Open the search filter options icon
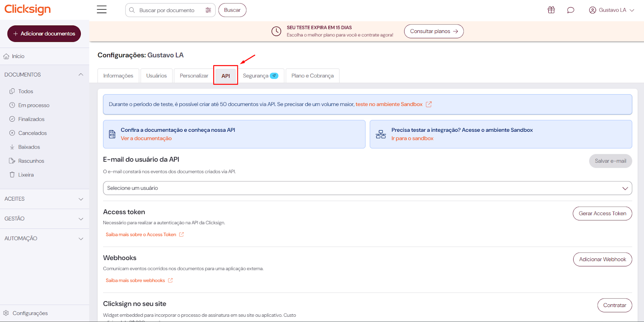The width and height of the screenshot is (644, 322). point(208,10)
